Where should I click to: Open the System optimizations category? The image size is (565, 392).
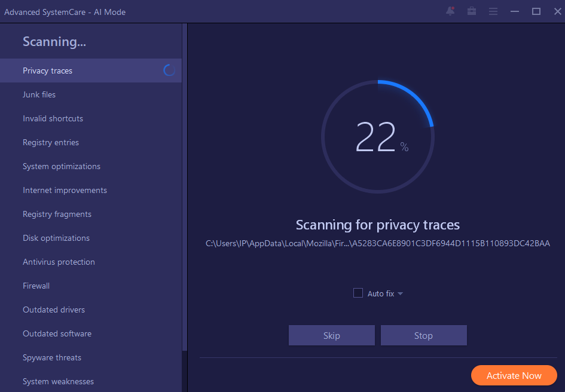coord(62,166)
